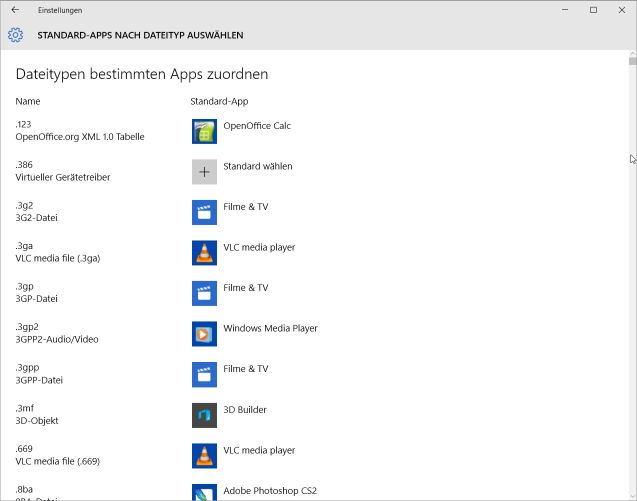This screenshot has width=637, height=501.
Task: Change the OpenOffice Calc default for .123
Action: [x=257, y=126]
